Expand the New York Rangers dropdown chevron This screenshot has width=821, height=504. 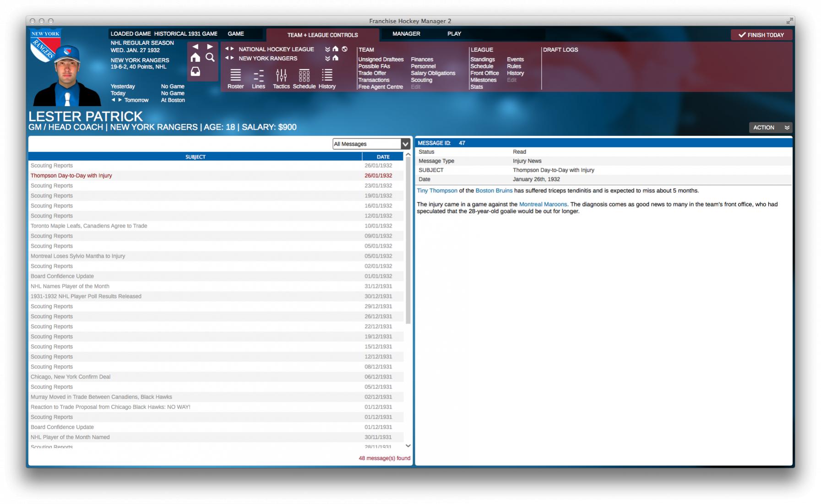pyautogui.click(x=327, y=59)
